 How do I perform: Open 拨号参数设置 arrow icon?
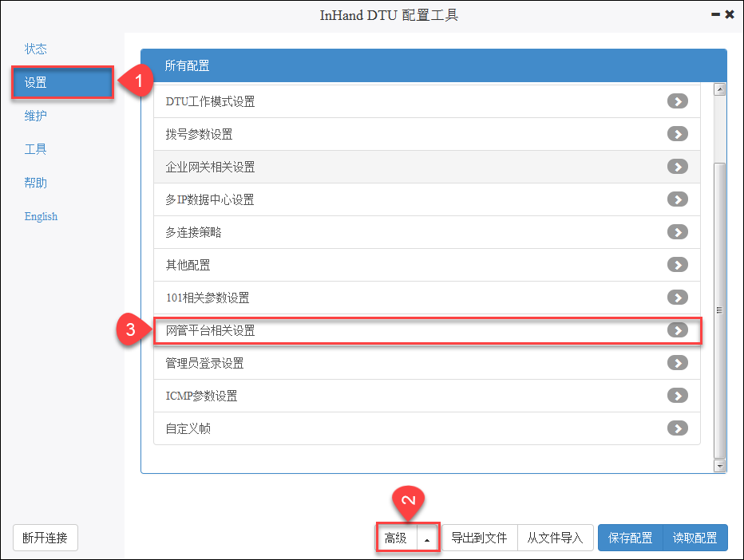click(678, 134)
